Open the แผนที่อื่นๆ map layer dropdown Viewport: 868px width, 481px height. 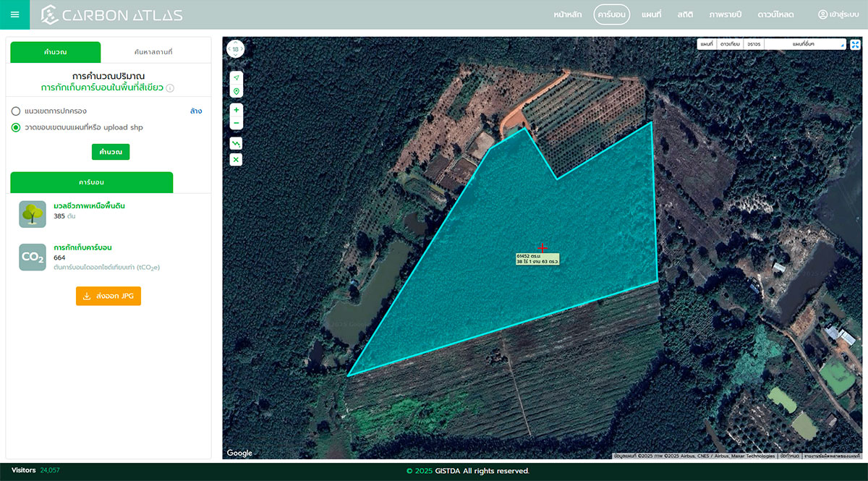coord(805,44)
